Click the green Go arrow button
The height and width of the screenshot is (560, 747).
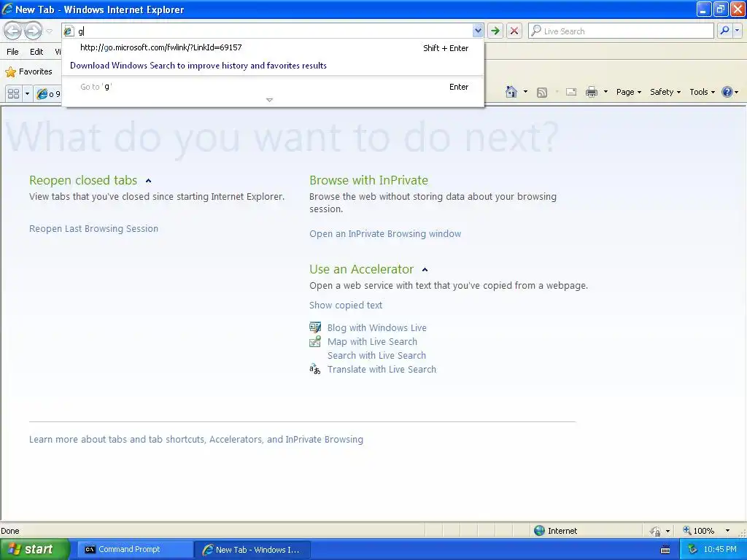click(495, 31)
